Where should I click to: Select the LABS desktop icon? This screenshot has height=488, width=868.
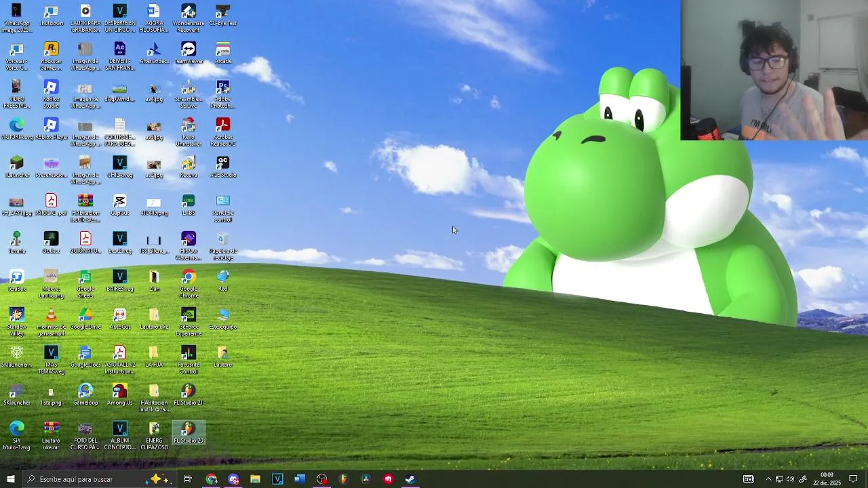click(189, 205)
